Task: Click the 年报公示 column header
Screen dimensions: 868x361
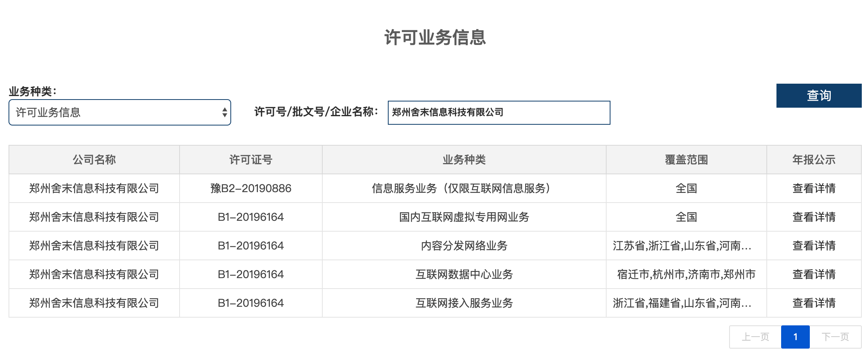Action: point(814,160)
